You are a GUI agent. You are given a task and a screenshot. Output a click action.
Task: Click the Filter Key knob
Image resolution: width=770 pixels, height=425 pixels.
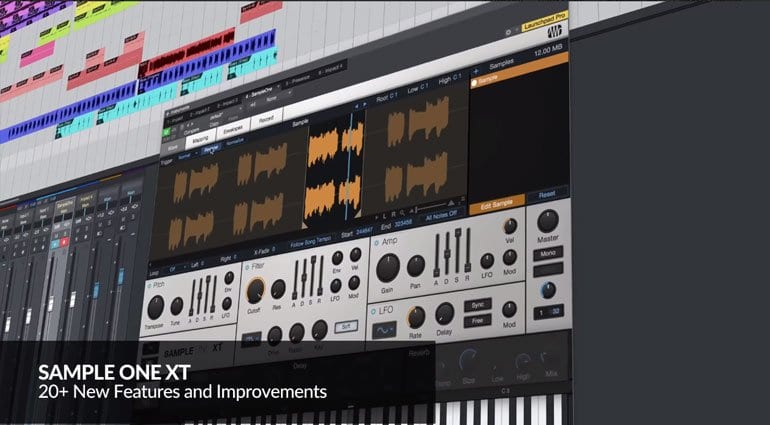[319, 330]
